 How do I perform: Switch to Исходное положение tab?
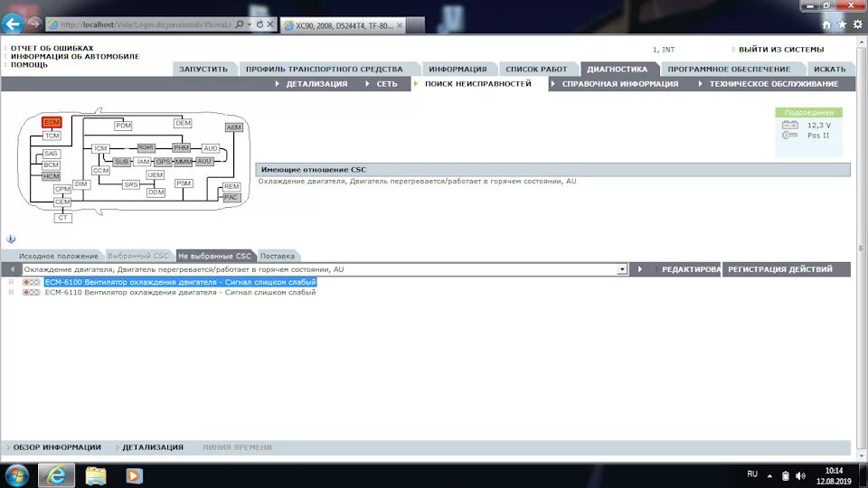(x=58, y=256)
